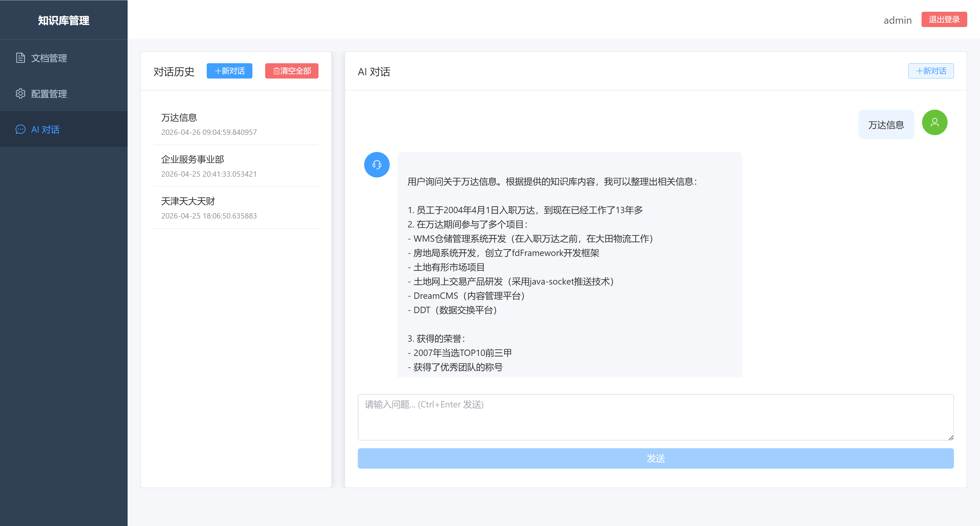The height and width of the screenshot is (526, 980).
Task: Click timestamp 2026-04-25 20:41:33.053421
Action: [x=209, y=174]
